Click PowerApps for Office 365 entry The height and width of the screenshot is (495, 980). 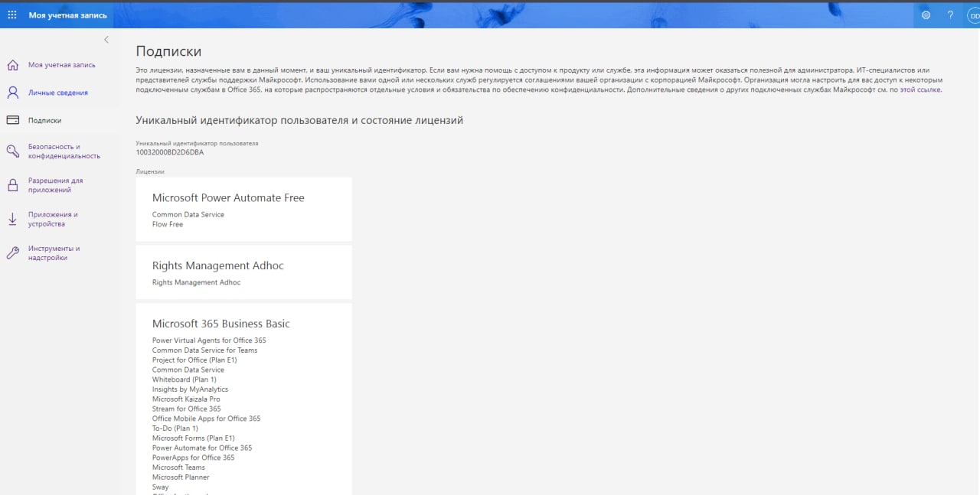coord(193,458)
